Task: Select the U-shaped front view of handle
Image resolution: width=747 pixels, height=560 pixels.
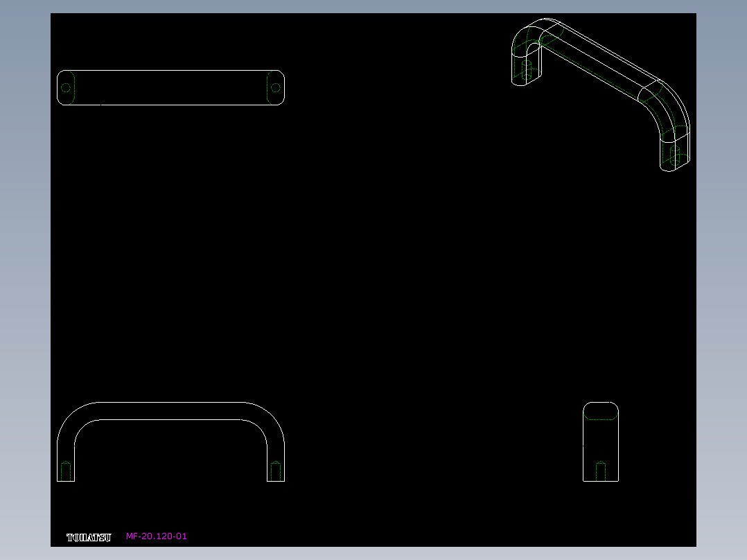Action: pyautogui.click(x=170, y=441)
